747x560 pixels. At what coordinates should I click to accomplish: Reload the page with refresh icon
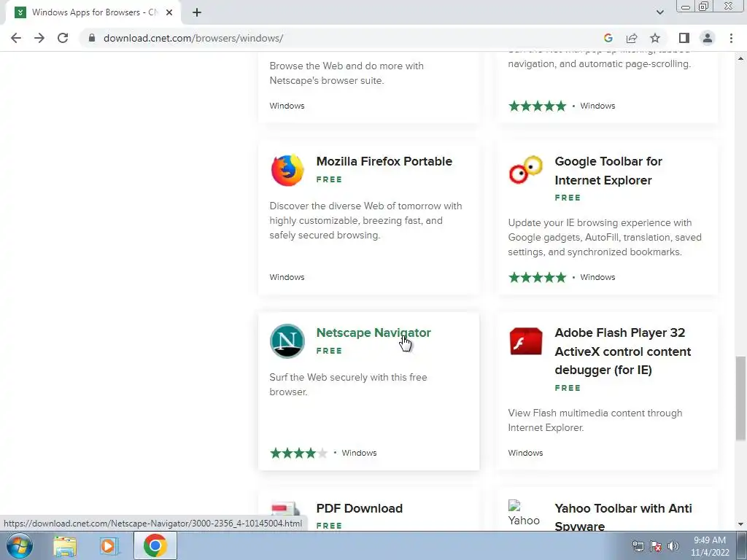63,38
